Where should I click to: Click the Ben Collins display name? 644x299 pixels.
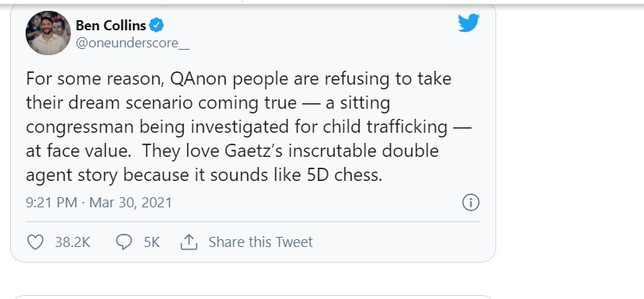[x=111, y=26]
